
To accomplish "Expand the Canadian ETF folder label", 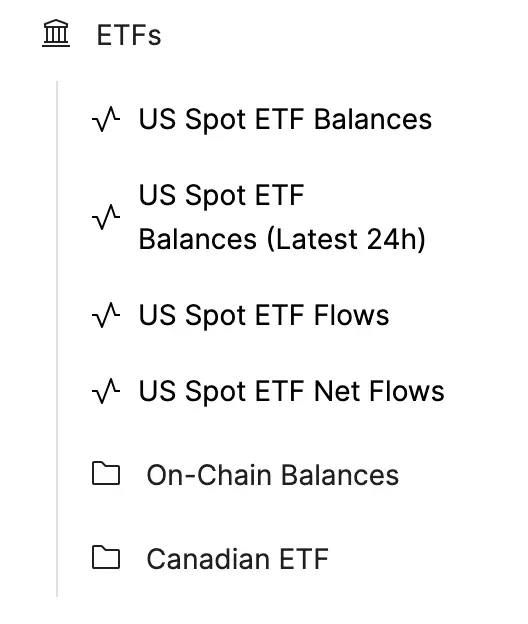I will [x=238, y=559].
